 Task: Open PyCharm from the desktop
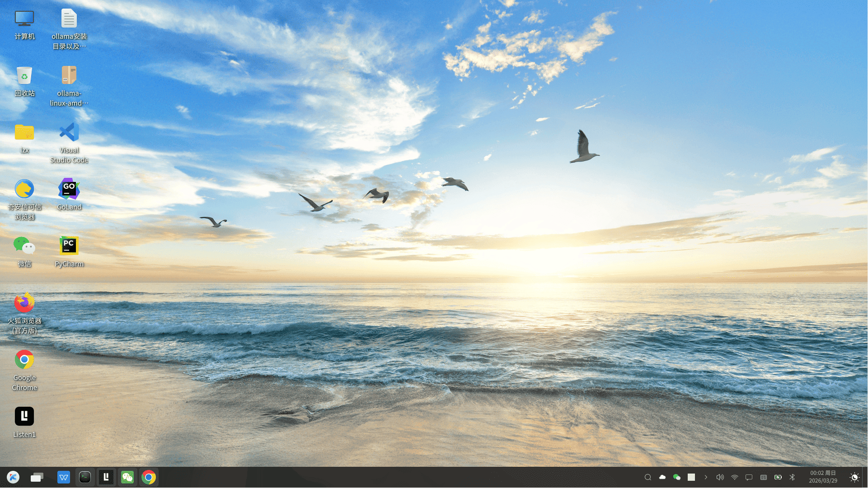point(69,246)
